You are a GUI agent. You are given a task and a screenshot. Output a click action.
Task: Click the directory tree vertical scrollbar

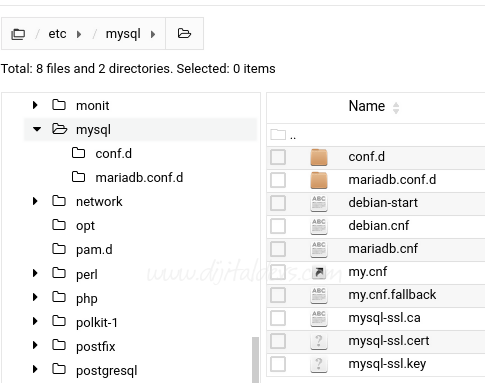click(x=255, y=360)
